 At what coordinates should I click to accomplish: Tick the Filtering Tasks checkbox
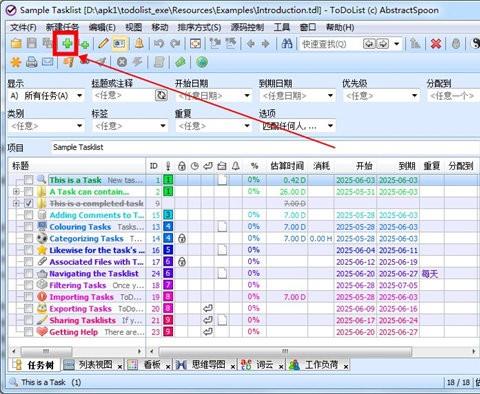[x=29, y=285]
